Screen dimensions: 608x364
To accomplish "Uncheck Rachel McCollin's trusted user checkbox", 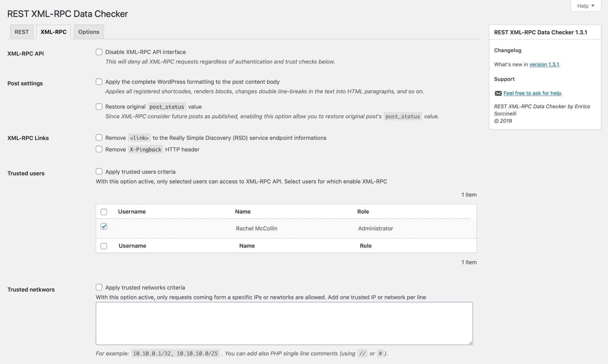I will pos(104,226).
